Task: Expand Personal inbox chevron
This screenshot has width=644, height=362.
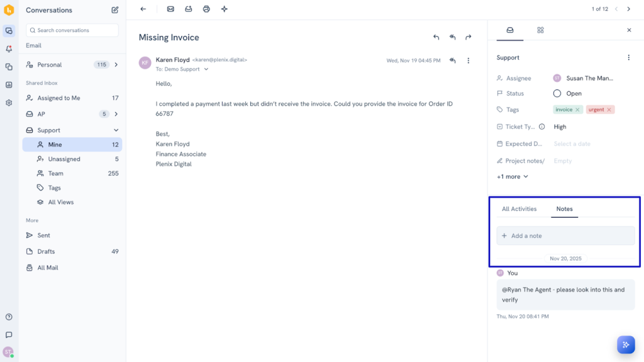Action: 116,65
